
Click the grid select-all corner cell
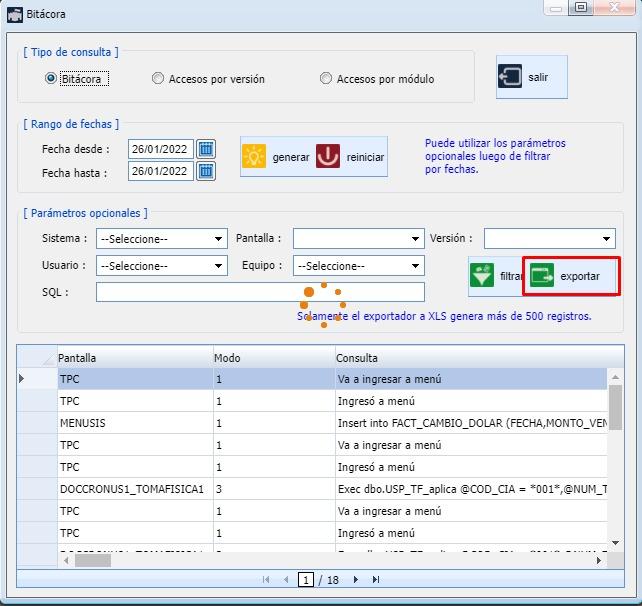[37, 356]
